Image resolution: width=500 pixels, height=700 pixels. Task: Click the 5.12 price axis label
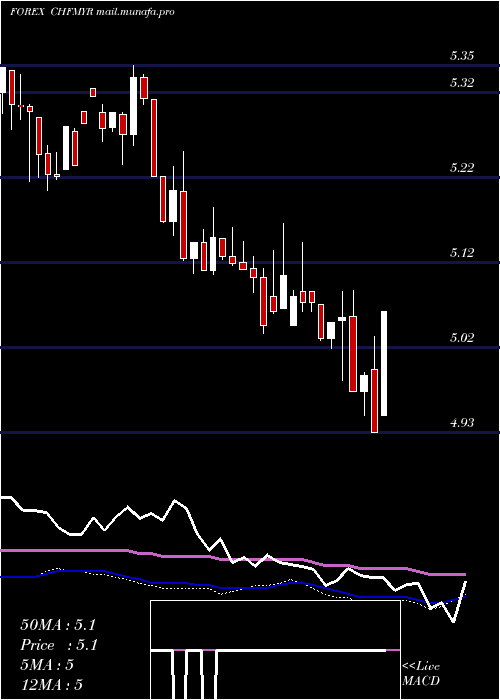(x=462, y=253)
